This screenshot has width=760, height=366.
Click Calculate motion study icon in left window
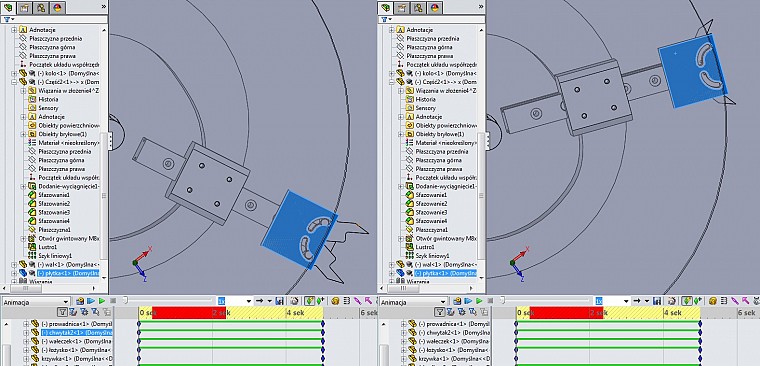(79, 301)
